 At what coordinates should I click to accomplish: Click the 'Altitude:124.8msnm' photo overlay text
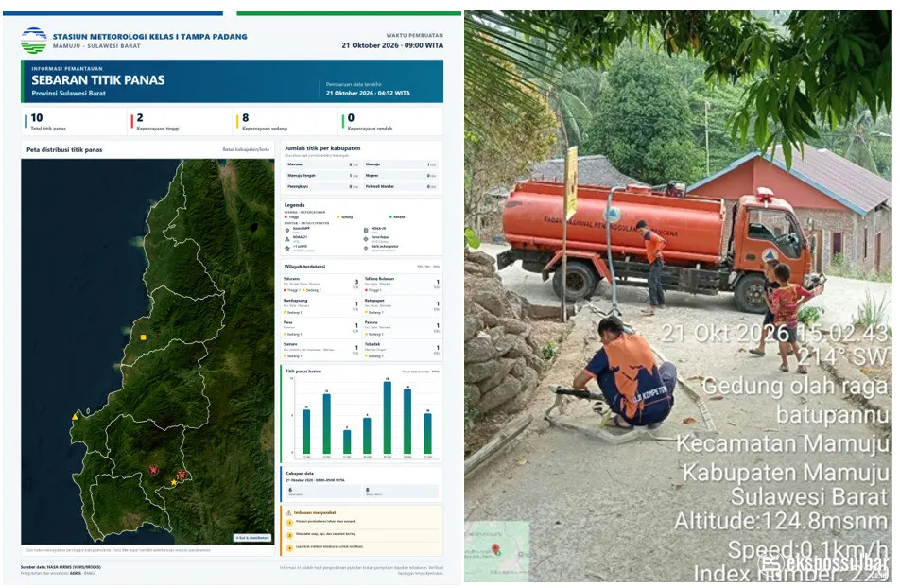(781, 522)
